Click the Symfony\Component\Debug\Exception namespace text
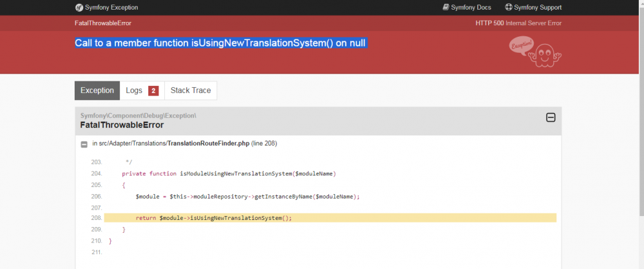 point(138,115)
